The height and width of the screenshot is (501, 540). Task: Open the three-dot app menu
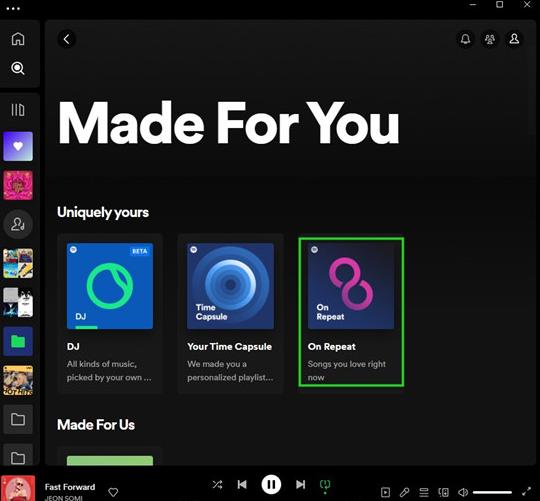tap(13, 9)
